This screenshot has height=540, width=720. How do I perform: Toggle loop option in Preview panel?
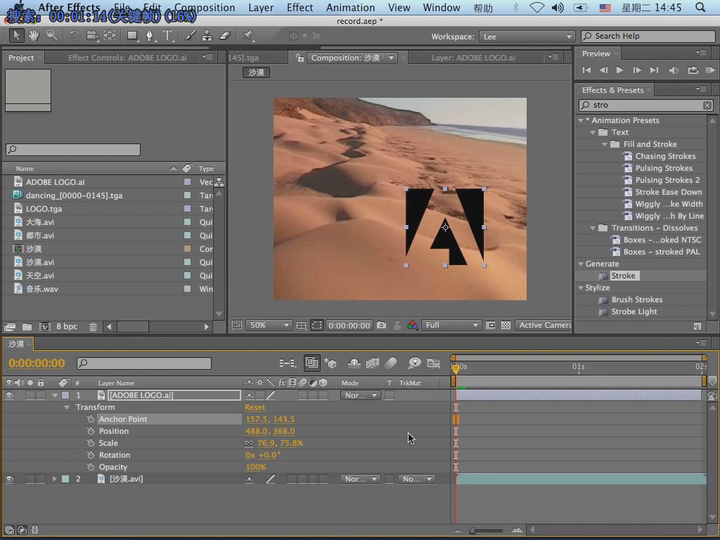click(x=692, y=70)
